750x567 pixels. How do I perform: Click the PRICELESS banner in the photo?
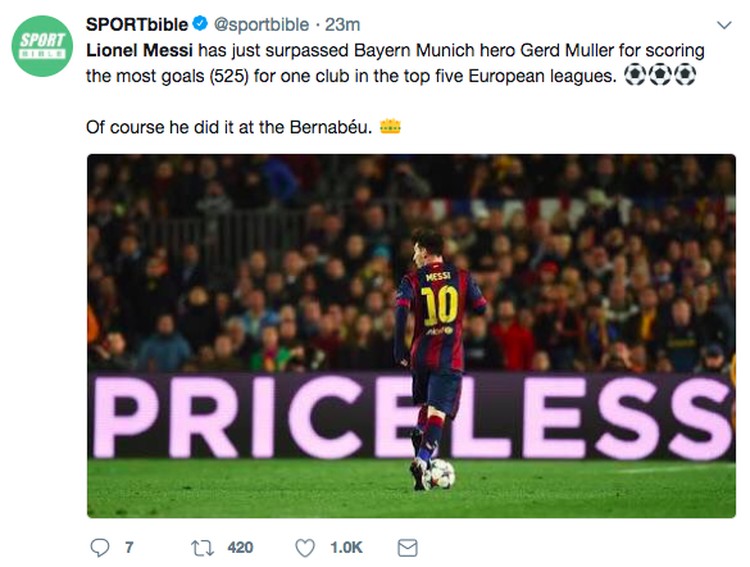pos(411,417)
